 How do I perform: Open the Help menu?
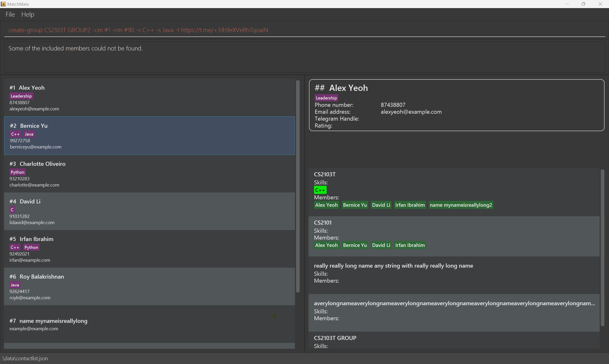(x=28, y=15)
